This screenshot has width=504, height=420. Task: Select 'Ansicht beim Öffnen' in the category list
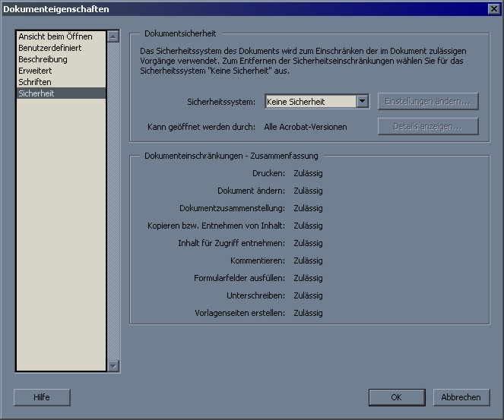[61, 36]
